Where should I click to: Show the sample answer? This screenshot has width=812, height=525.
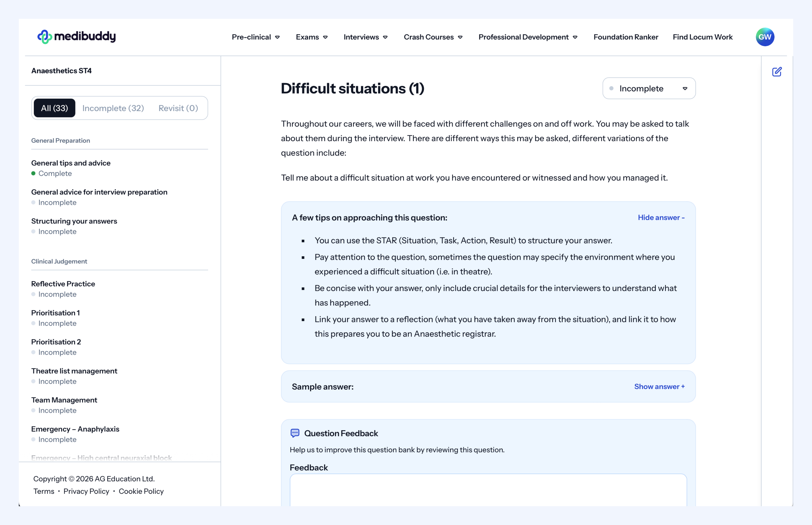tap(659, 386)
